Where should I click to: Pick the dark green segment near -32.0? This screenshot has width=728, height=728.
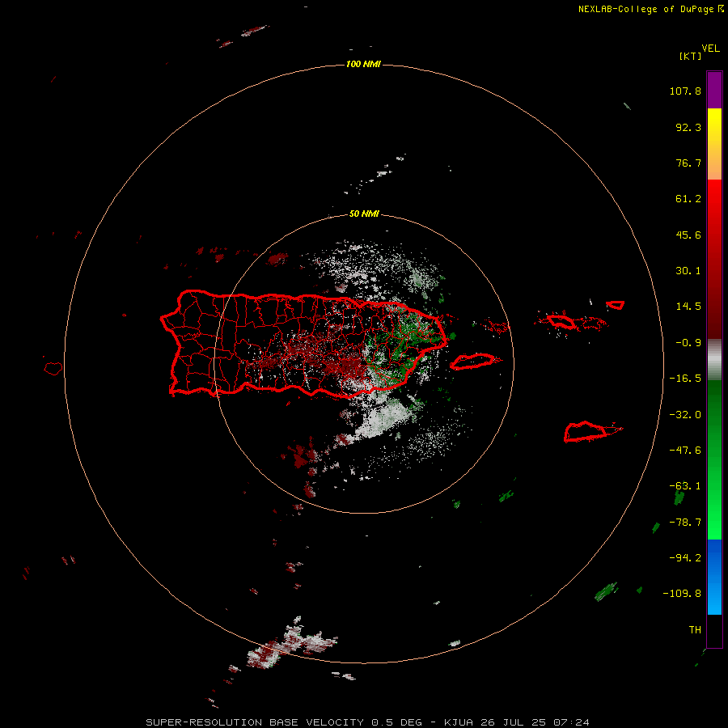(x=714, y=415)
